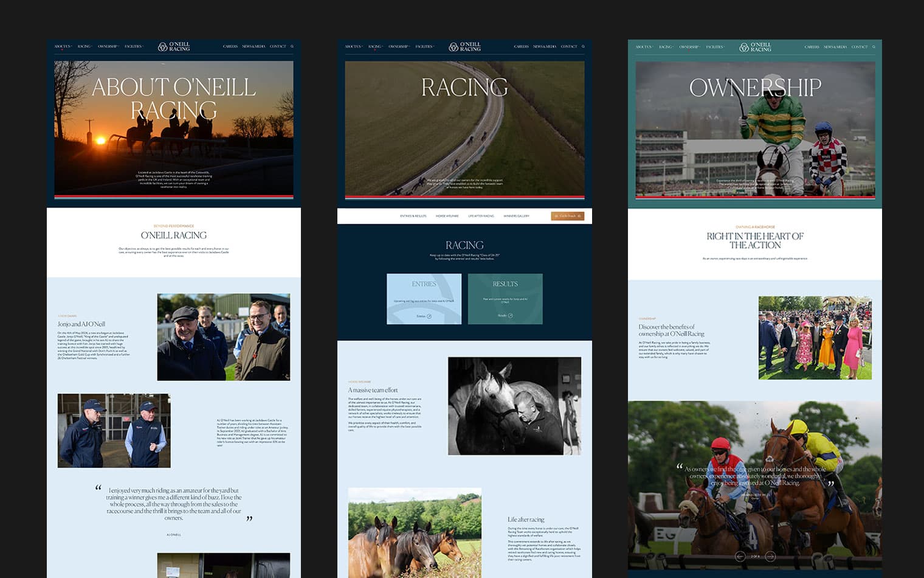Switch to the ENTRIES & RESULTS sub-nav tab
Screen dimensions: 924x578
pos(413,215)
